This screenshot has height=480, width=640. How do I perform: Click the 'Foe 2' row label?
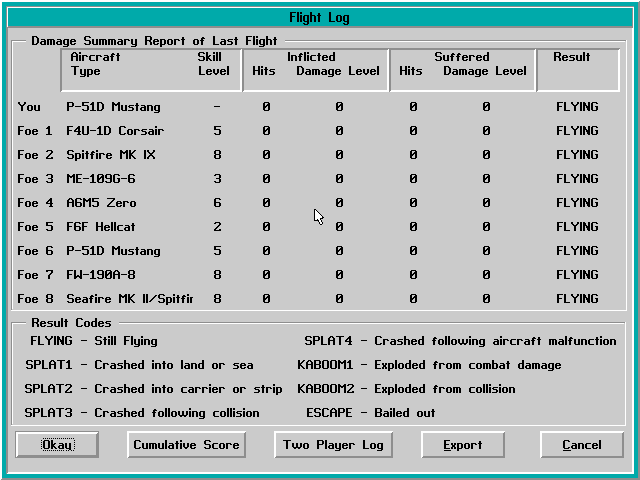pos(35,155)
